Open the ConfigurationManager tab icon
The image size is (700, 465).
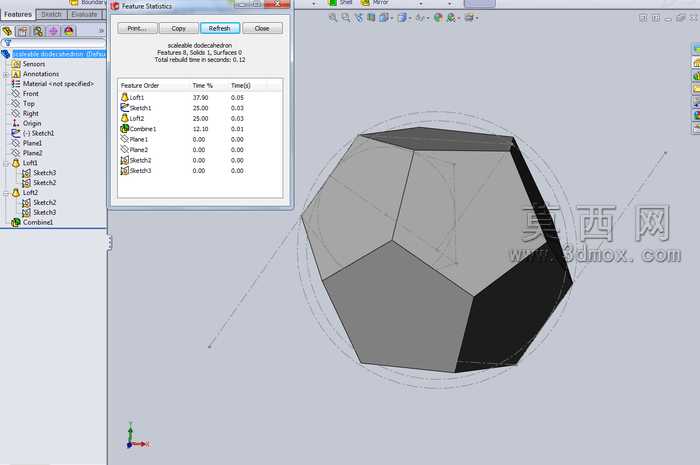click(38, 31)
